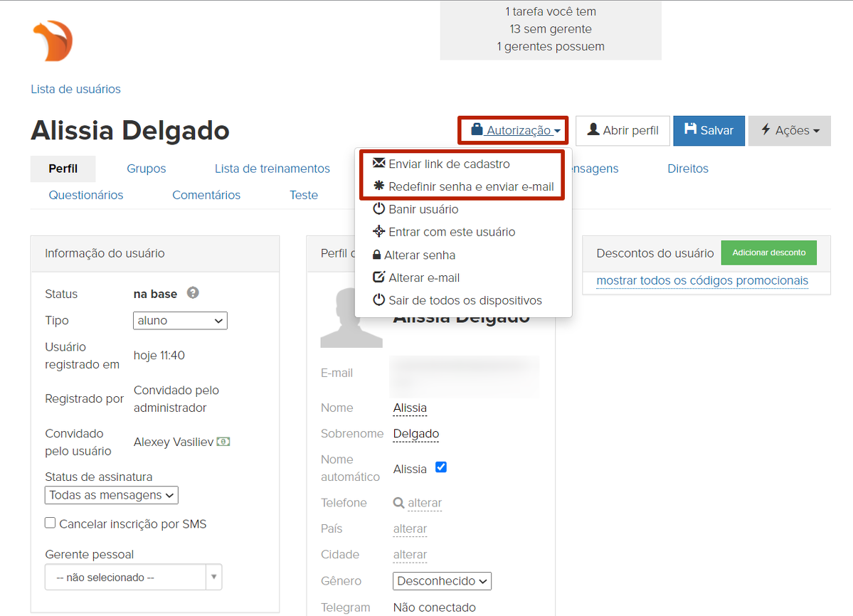Click the edit icon beside Alterar e-mail

378,277
